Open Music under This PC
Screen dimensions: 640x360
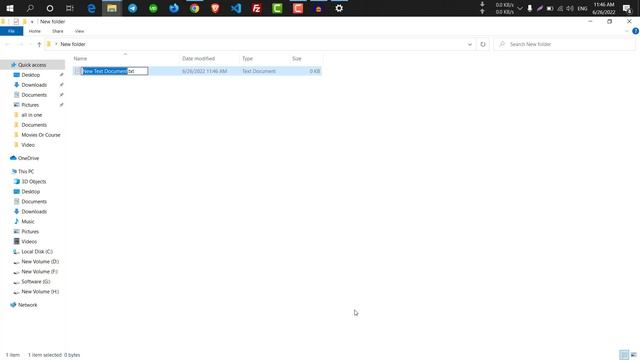(x=28, y=222)
